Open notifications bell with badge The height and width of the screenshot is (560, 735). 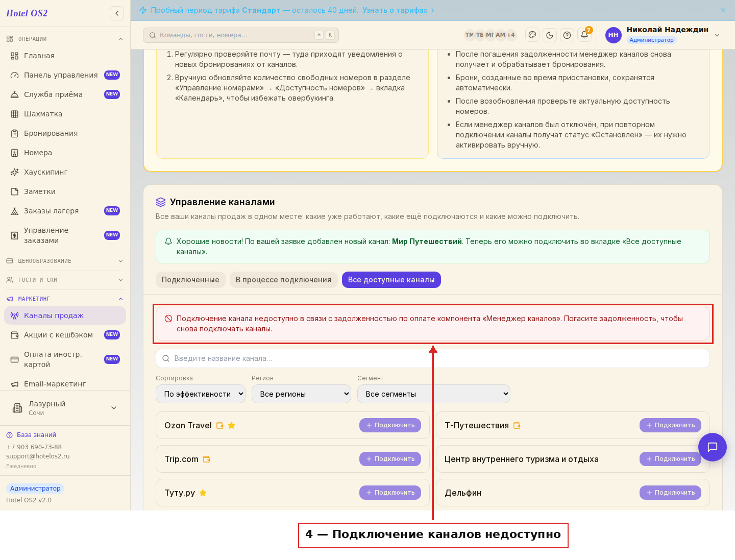coord(584,35)
